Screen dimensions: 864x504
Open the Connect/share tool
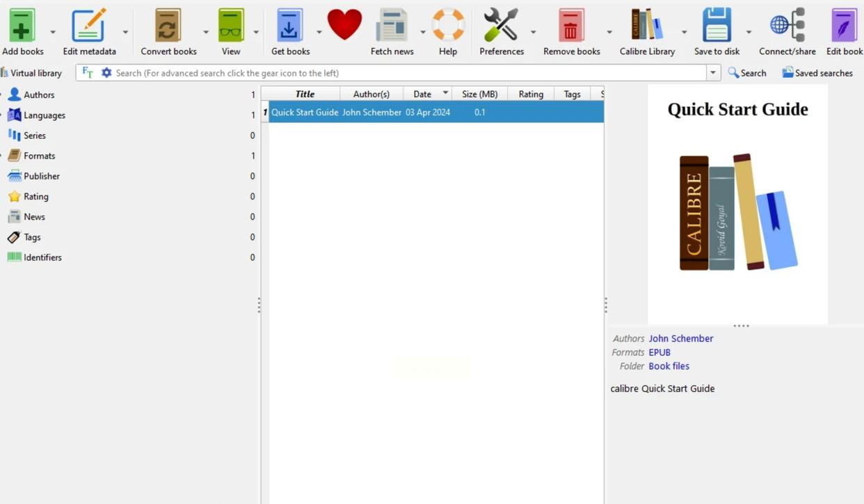pyautogui.click(x=787, y=26)
